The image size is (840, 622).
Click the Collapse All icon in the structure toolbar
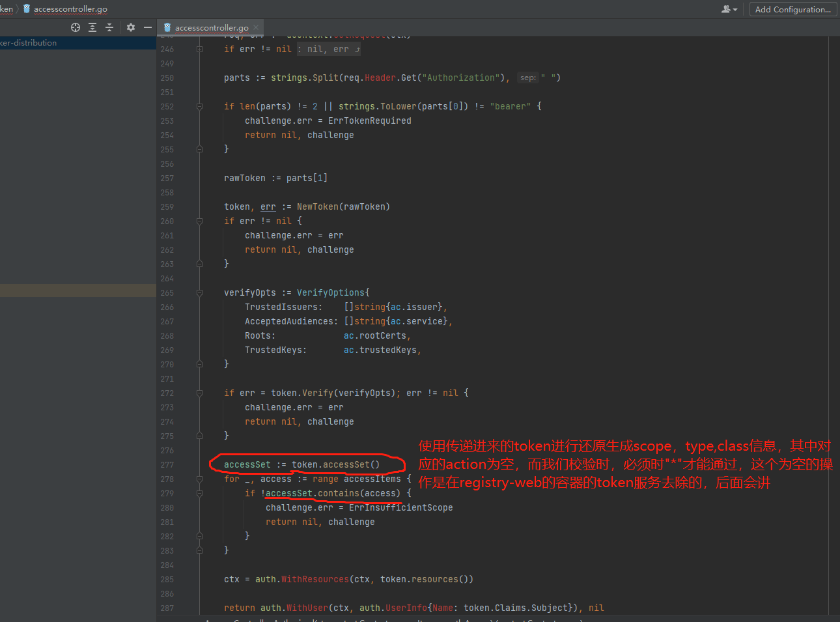(110, 27)
